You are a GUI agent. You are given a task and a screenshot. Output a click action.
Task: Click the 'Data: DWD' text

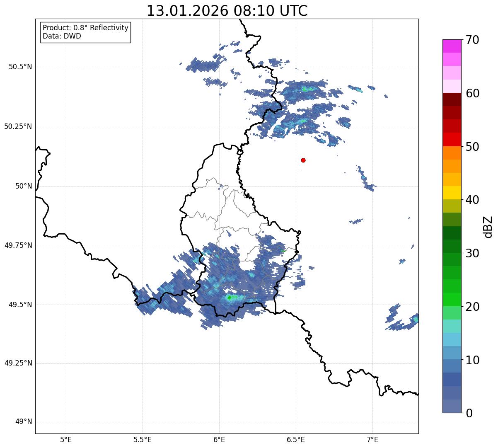62,36
